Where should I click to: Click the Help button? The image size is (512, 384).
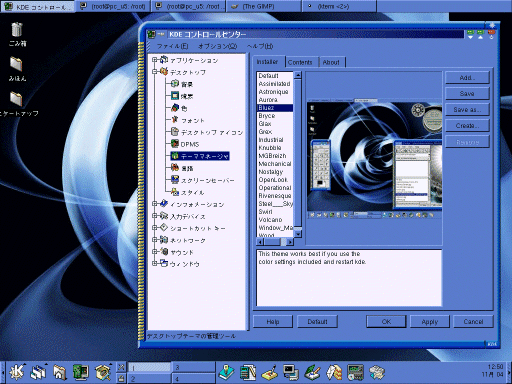tap(273, 322)
